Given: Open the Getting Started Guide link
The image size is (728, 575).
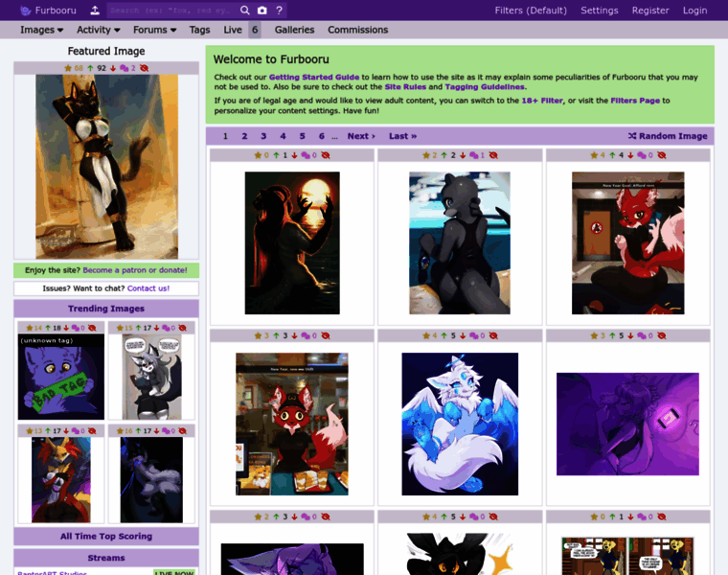Looking at the screenshot, I should coord(314,77).
